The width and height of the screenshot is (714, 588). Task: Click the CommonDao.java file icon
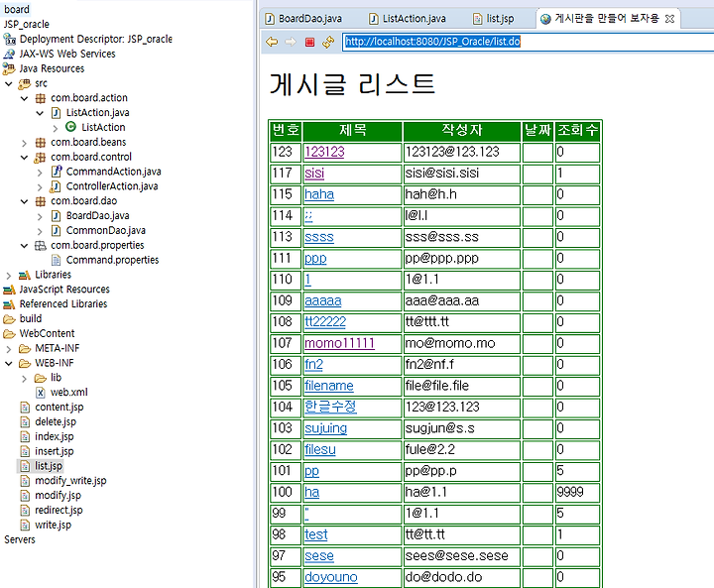56,230
